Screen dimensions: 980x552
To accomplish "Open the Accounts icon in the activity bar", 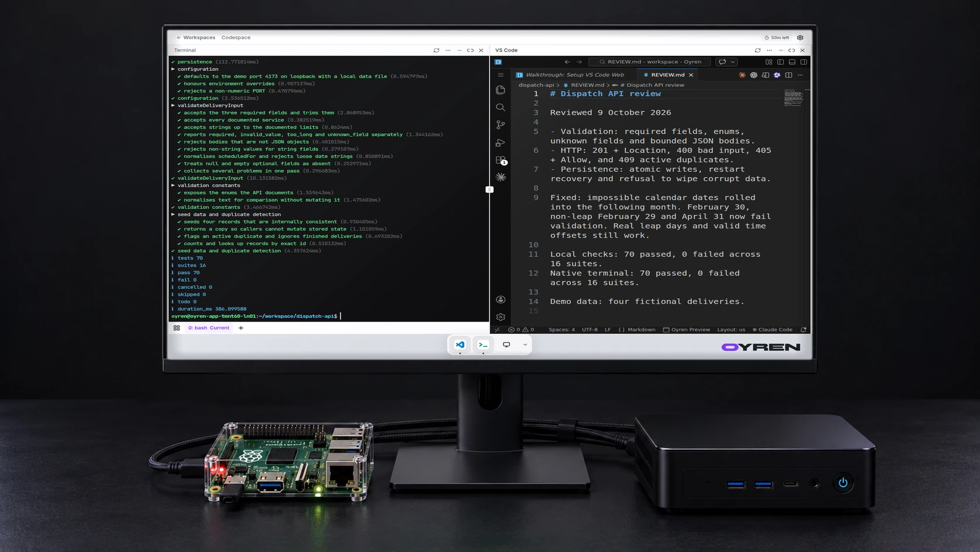I will tap(500, 300).
